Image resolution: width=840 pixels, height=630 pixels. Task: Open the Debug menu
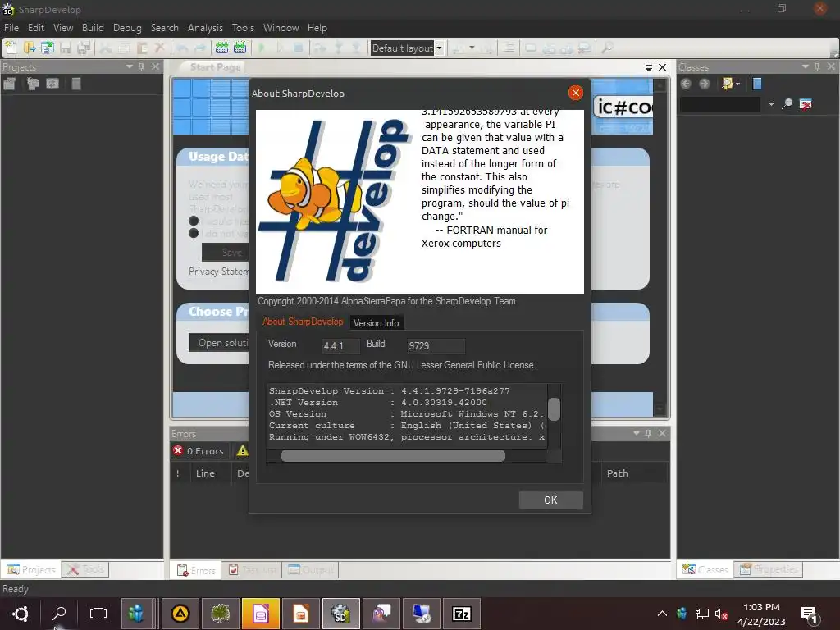127,28
